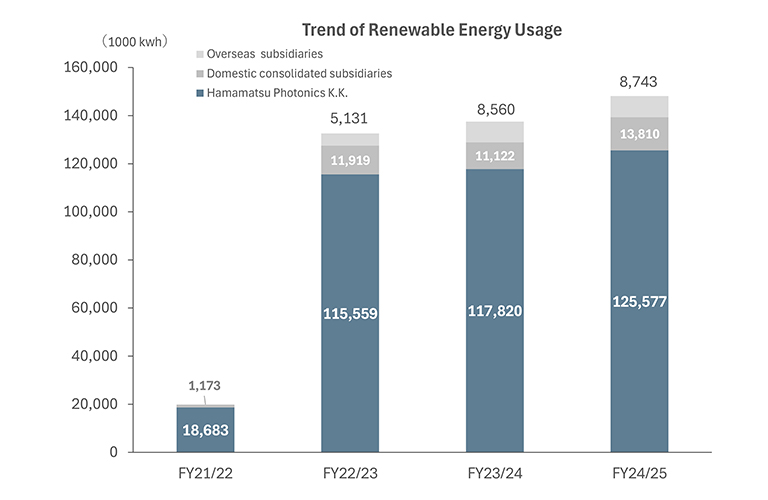Click the FY21/22 blue bar labeled 18,683
The width and height of the screenshot is (768, 500).
click(x=205, y=430)
